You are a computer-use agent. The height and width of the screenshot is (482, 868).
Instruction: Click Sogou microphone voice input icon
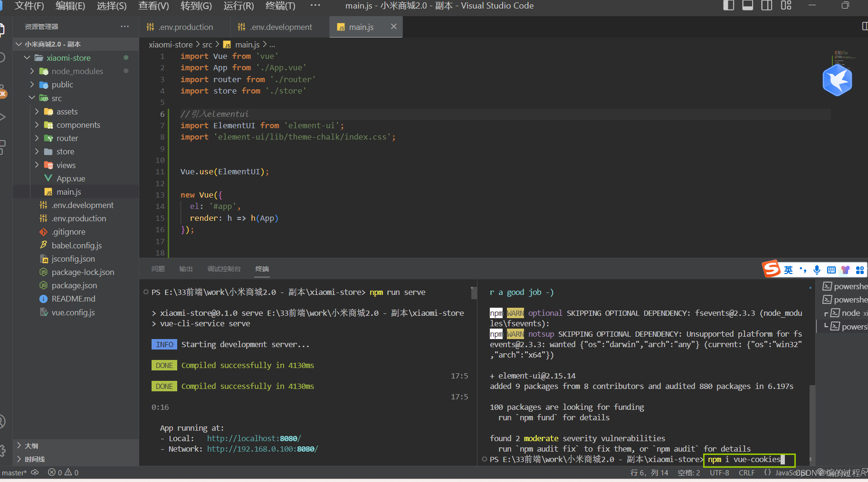coord(817,270)
